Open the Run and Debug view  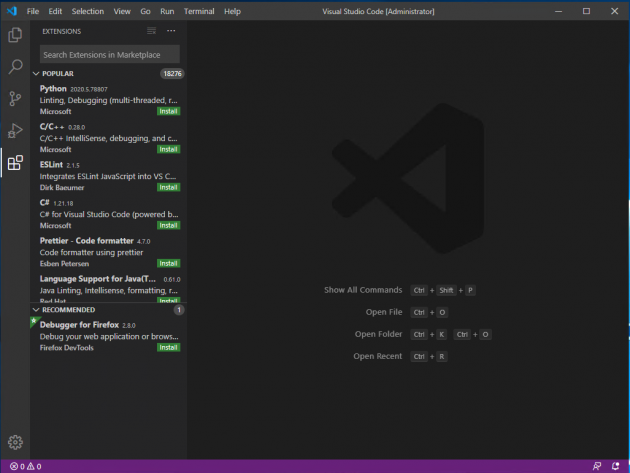pos(15,131)
